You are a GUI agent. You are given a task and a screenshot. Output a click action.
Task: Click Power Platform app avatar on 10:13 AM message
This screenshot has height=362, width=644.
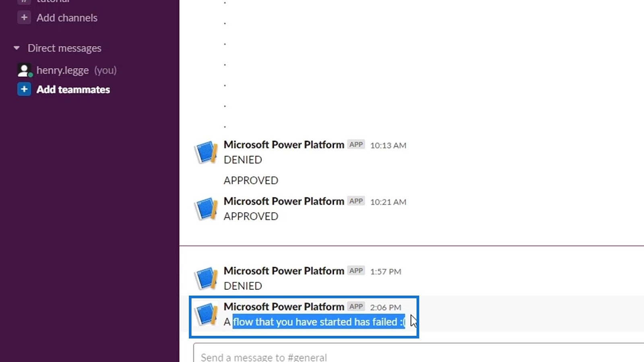click(206, 152)
